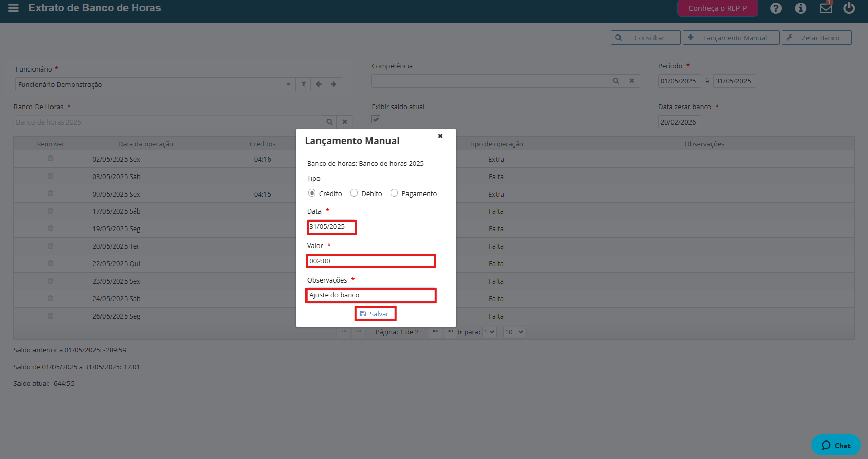This screenshot has width=868, height=459.
Task: Go to next employee arrow
Action: pos(333,84)
